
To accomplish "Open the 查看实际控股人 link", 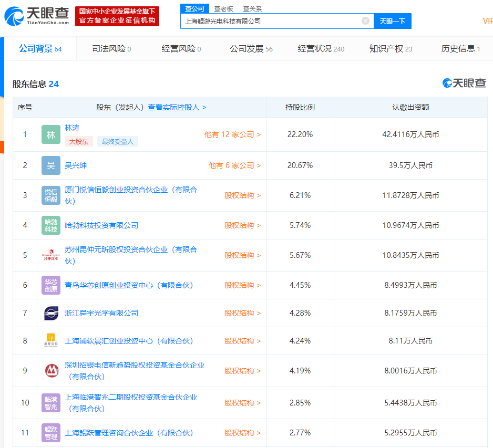I will [177, 107].
